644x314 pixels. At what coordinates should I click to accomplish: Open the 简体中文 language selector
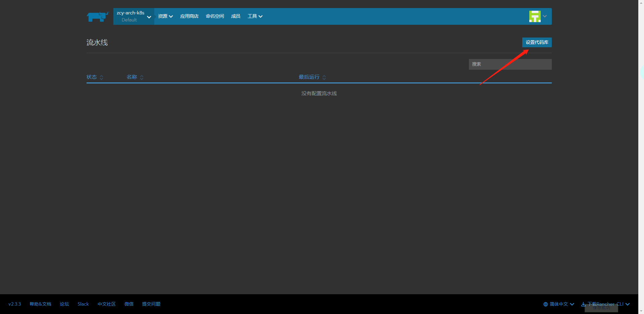[x=559, y=304]
